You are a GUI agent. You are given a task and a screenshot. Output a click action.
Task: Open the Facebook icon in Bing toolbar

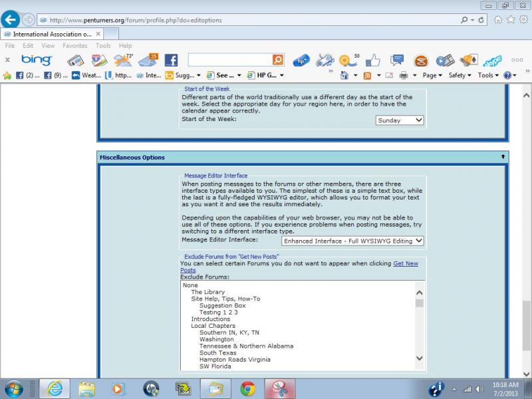point(171,61)
